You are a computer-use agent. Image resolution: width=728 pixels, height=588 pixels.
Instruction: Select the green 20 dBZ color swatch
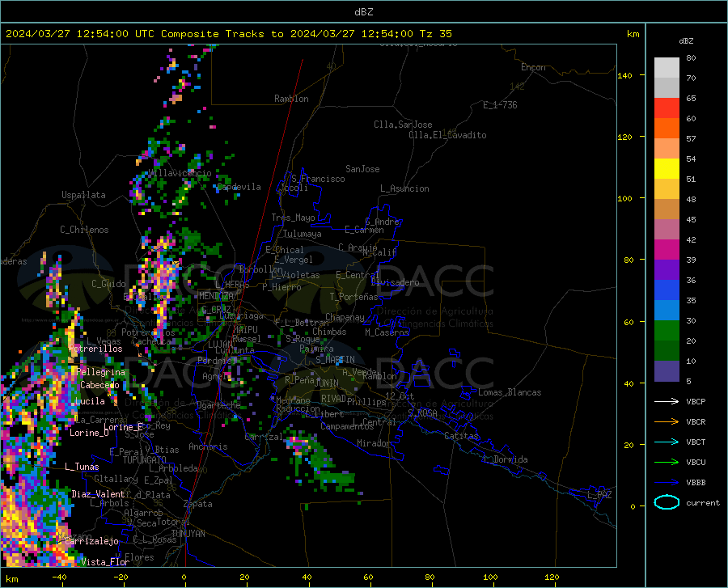pos(667,331)
